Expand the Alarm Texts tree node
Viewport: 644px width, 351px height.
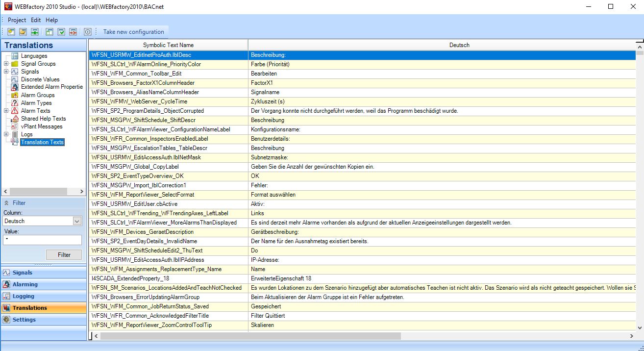click(6, 111)
